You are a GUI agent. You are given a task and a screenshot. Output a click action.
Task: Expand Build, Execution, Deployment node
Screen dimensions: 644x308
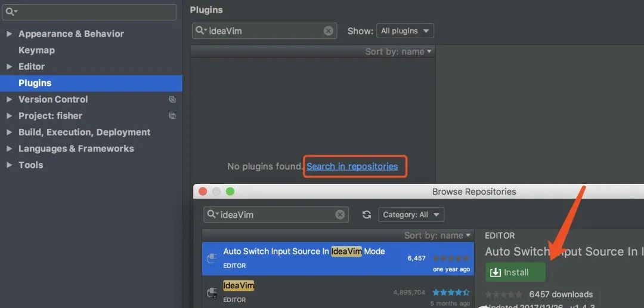(x=9, y=133)
